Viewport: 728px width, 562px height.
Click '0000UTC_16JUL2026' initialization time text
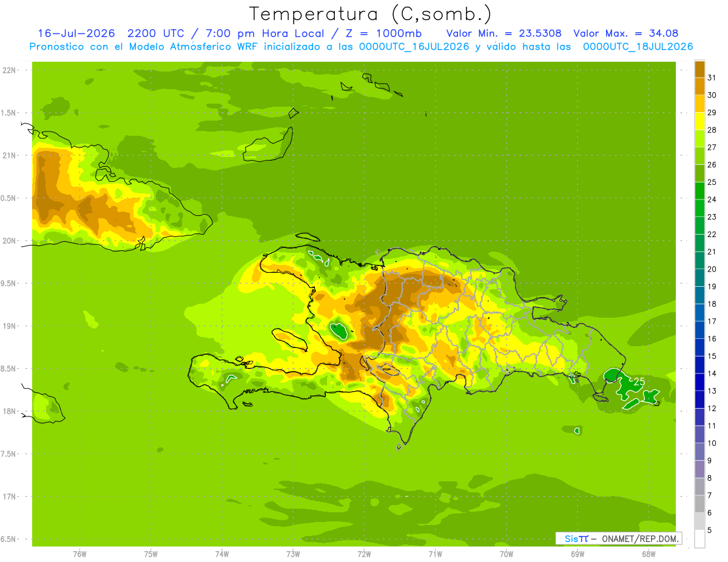(413, 47)
